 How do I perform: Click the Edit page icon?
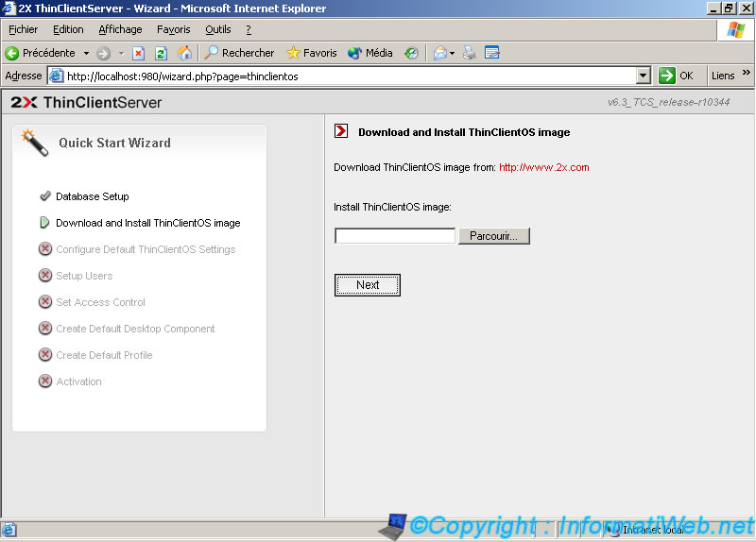click(492, 53)
